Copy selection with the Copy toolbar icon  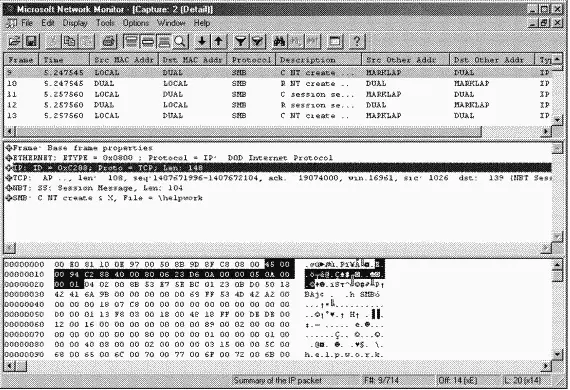(69, 42)
